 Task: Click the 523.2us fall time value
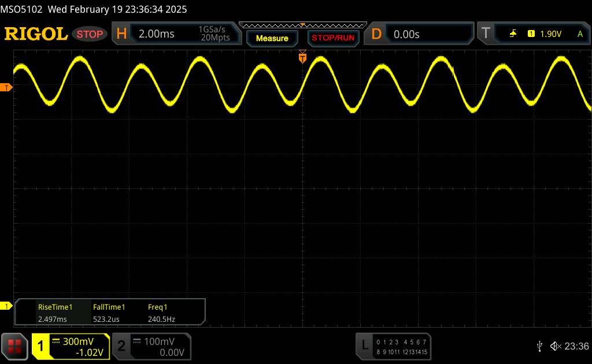[106, 319]
